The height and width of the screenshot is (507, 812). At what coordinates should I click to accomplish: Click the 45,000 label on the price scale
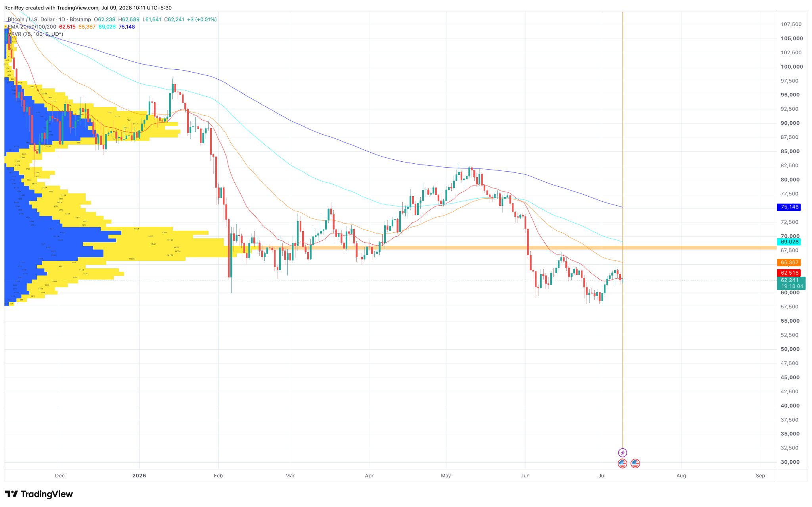tap(790, 377)
